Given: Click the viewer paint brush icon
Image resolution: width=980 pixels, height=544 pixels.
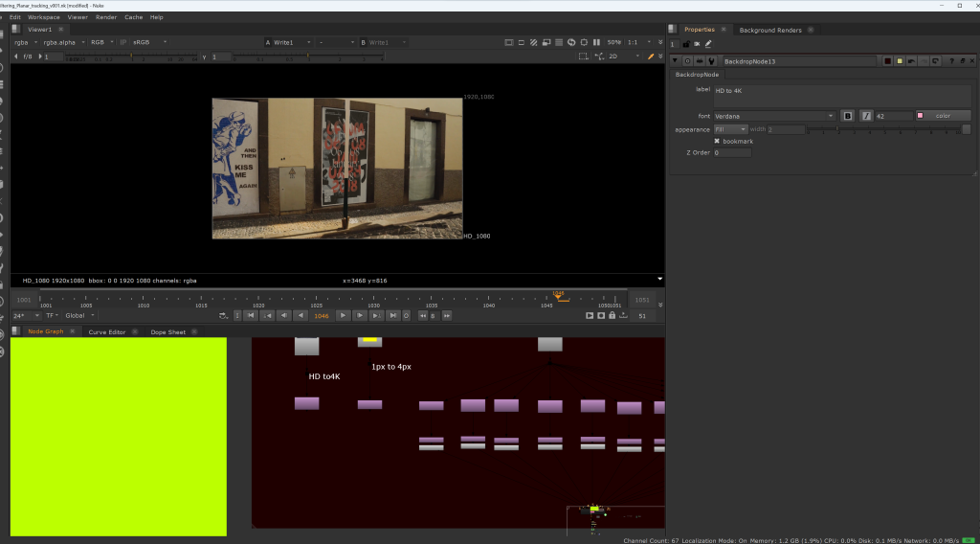Looking at the screenshot, I should pyautogui.click(x=651, y=57).
